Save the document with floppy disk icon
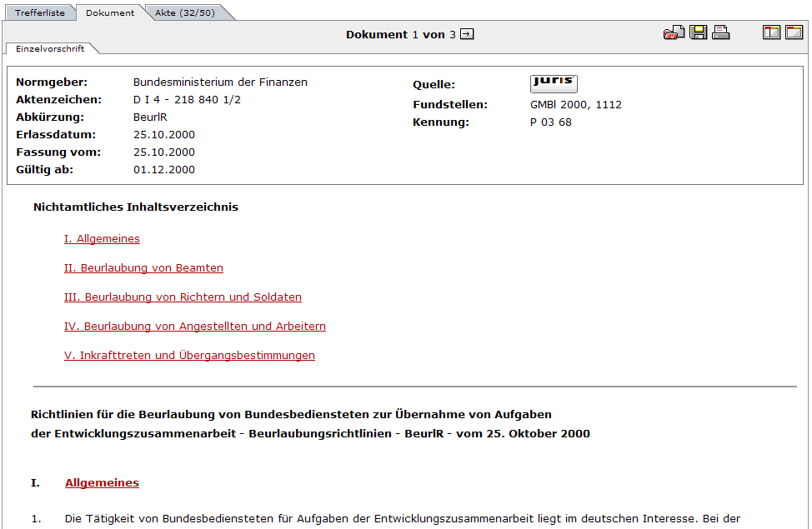Screen dimensions: 812x529 click(x=698, y=33)
